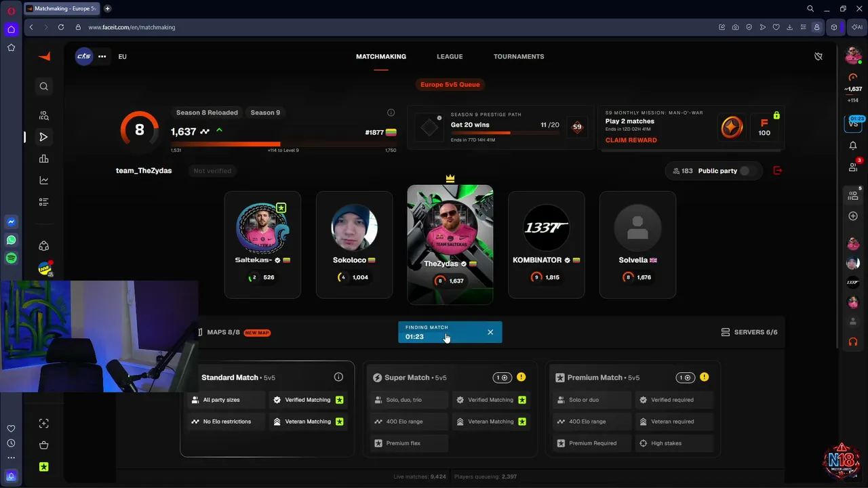This screenshot has height=488, width=868.
Task: Click the add plus icon in right sidebar
Action: [x=853, y=216]
